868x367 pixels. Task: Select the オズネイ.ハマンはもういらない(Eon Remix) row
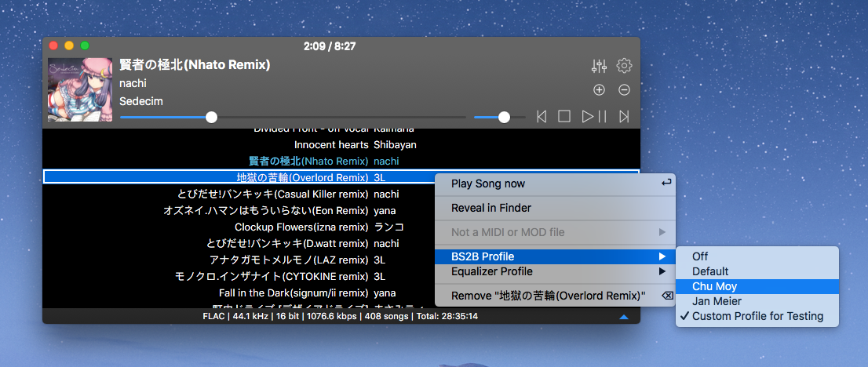tap(341, 211)
